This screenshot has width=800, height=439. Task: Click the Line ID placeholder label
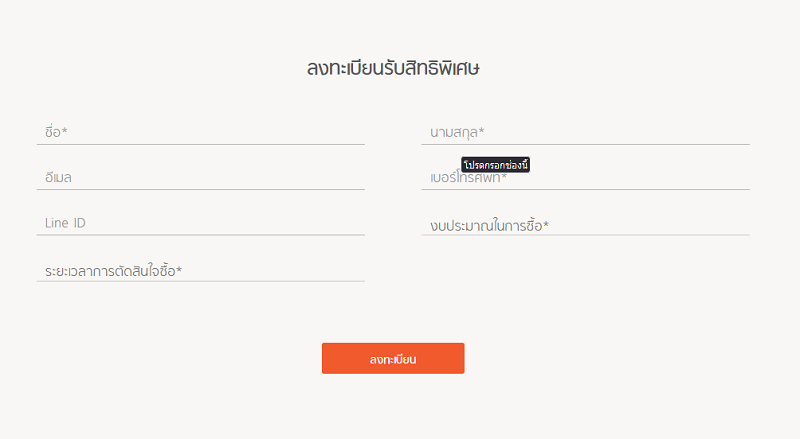(x=65, y=223)
